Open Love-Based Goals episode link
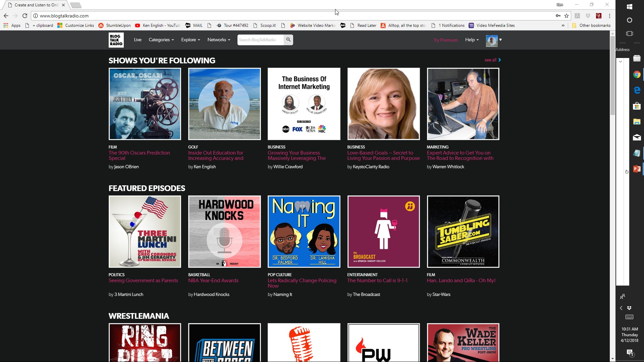644x362 pixels. tap(383, 156)
